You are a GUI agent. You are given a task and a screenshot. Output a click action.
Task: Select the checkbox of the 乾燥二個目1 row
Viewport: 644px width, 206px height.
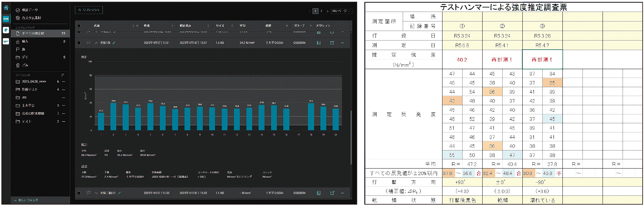[x=79, y=193]
